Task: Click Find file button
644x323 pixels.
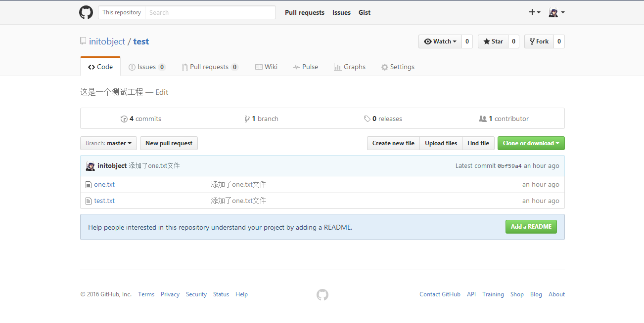Action: pos(478,143)
